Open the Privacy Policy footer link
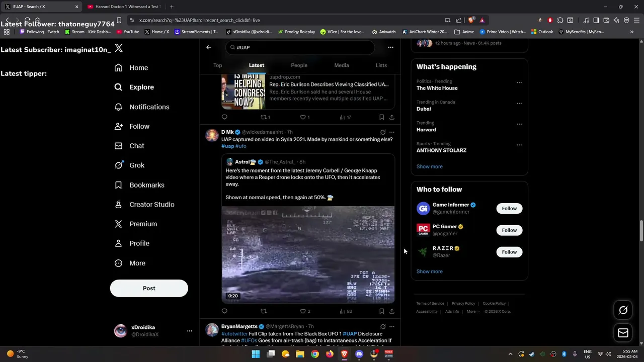 (463, 304)
